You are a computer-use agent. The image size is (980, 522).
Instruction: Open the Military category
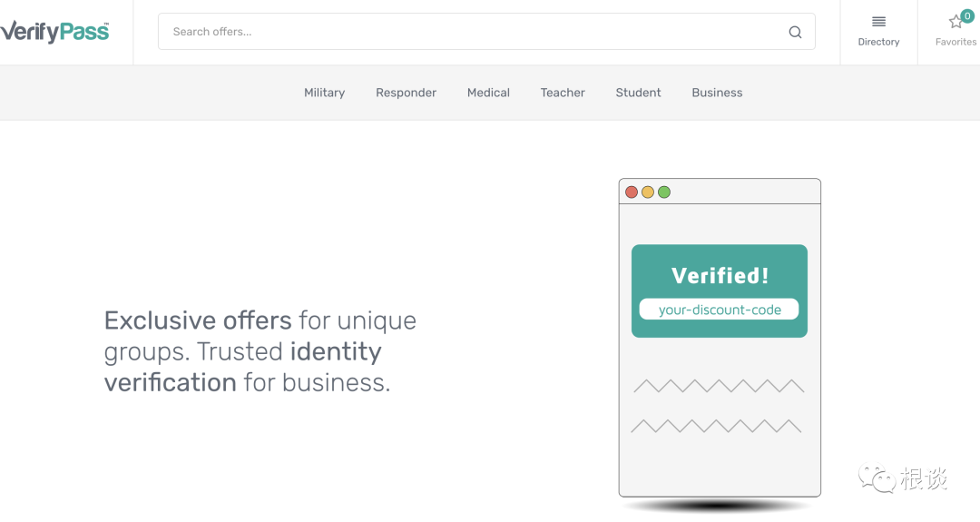(324, 93)
